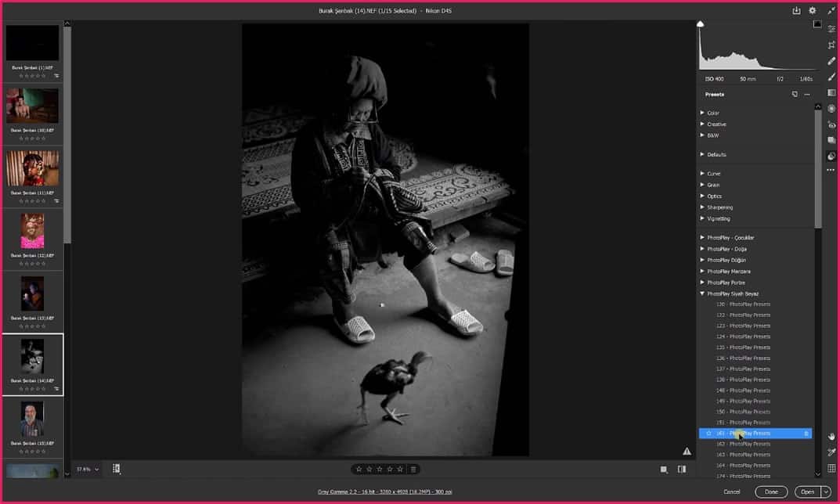This screenshot has width=840, height=504.
Task: Open the dropdown arrow next to Open
Action: pos(826,491)
